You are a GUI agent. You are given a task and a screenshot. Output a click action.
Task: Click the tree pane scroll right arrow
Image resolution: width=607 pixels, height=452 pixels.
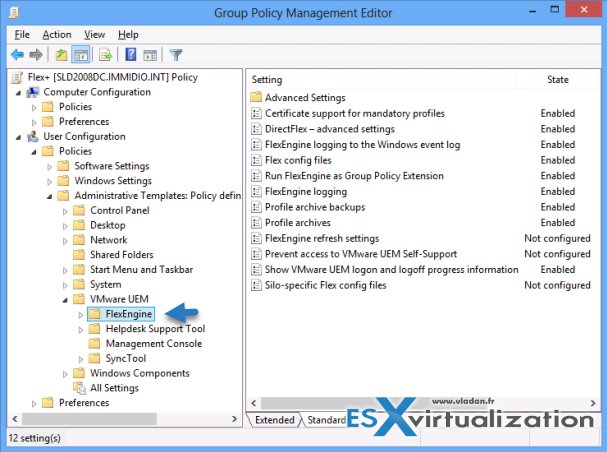tap(234, 419)
